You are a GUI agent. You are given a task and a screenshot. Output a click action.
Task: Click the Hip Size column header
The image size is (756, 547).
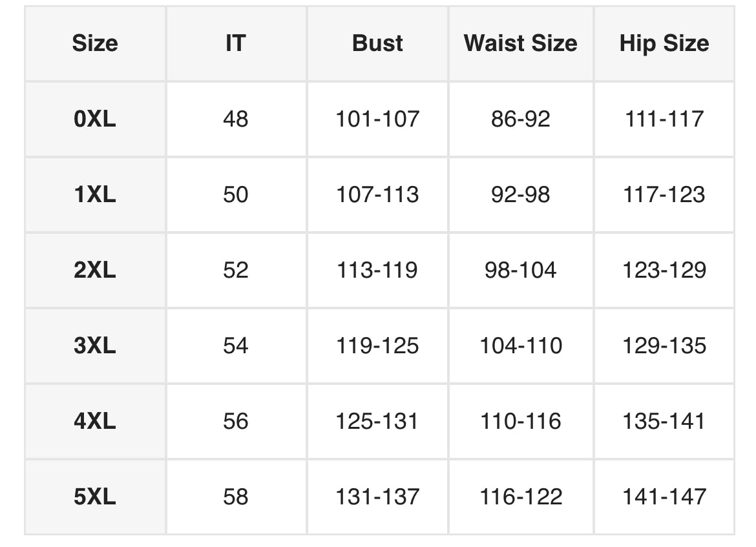pos(664,43)
